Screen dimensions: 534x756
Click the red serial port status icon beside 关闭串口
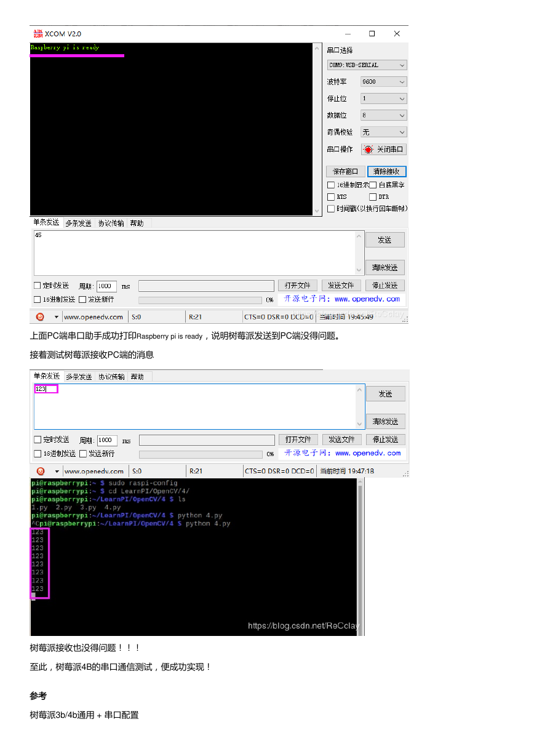[369, 150]
